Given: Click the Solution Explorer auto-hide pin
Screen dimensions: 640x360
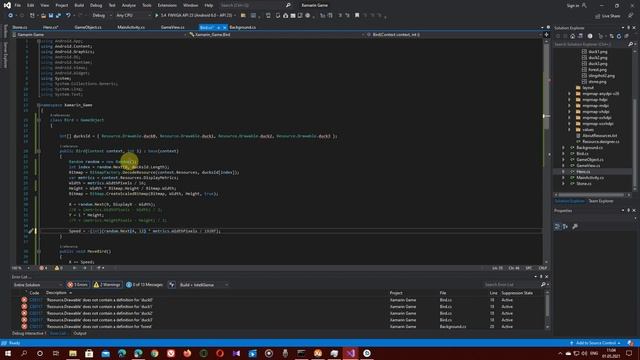Looking at the screenshot, I should [x=629, y=28].
